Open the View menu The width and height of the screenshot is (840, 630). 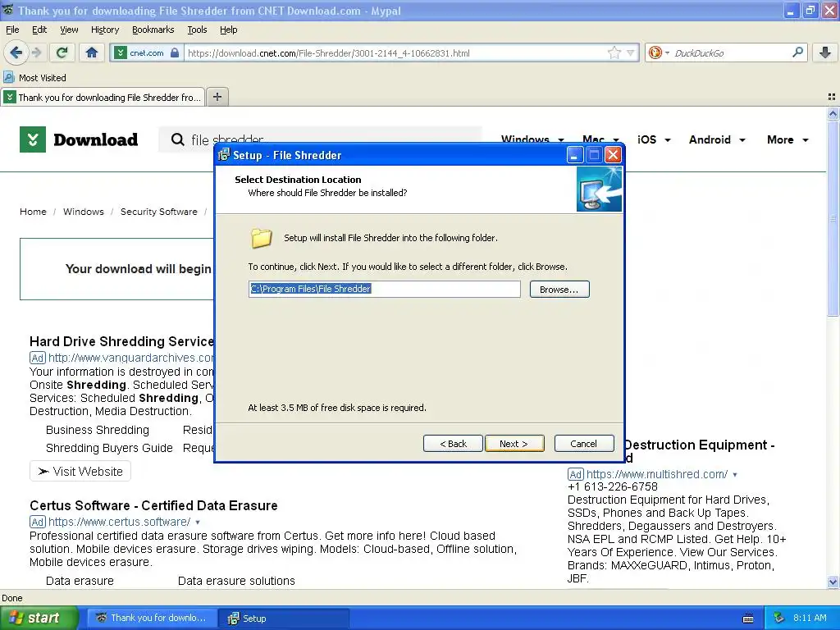pyautogui.click(x=69, y=30)
